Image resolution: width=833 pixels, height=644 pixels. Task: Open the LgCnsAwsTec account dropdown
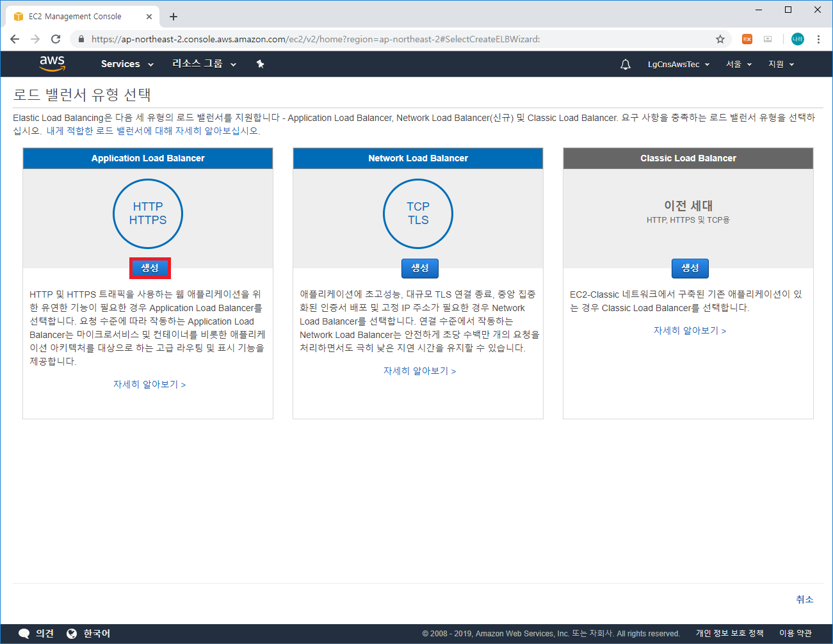[679, 65]
